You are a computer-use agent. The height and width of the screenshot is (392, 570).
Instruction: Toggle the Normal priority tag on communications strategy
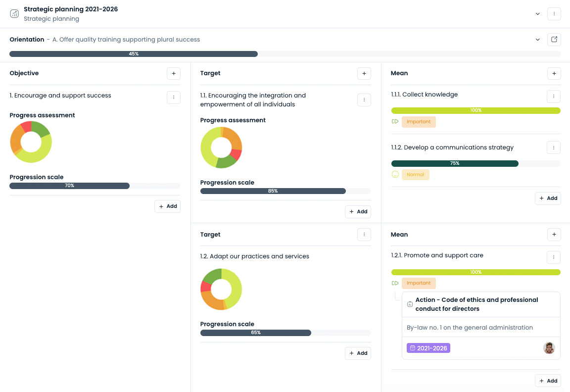(x=416, y=174)
